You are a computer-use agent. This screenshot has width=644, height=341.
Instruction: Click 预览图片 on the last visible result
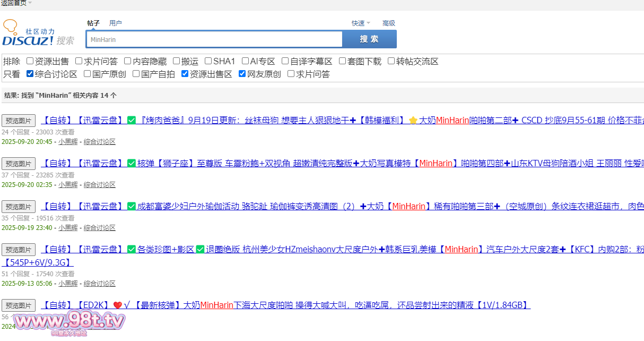click(x=19, y=305)
